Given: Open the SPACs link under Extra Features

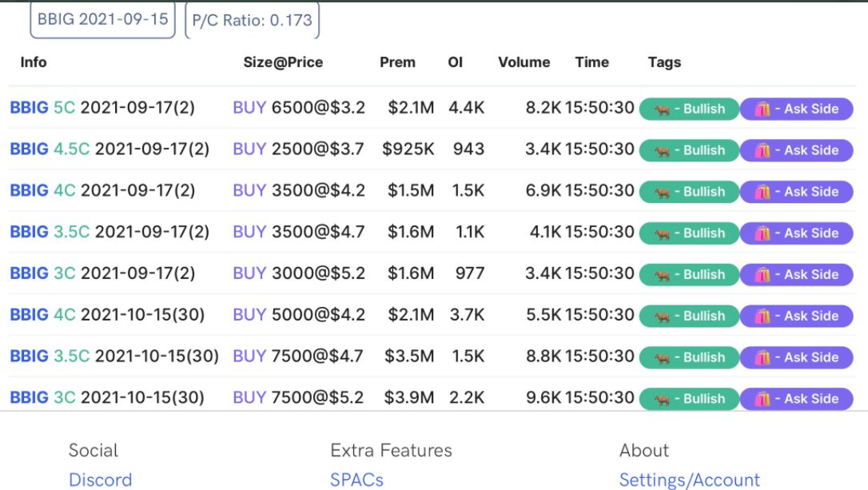Looking at the screenshot, I should click(x=356, y=480).
